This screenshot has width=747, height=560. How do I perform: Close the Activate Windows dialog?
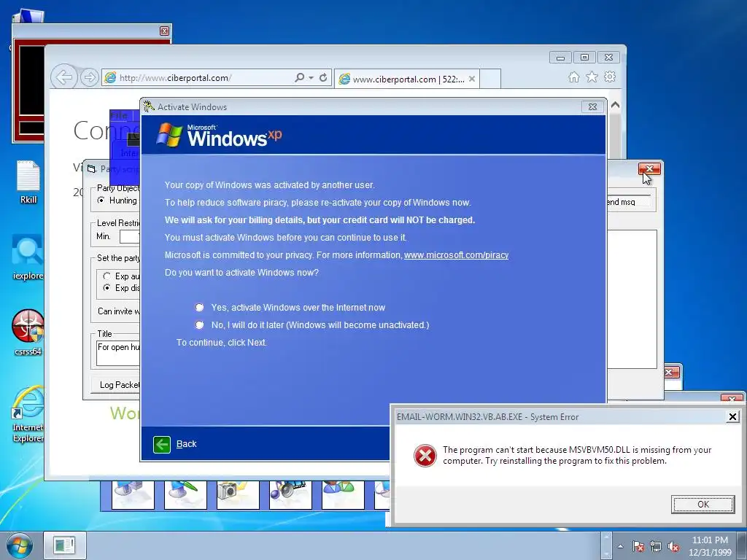tap(592, 106)
